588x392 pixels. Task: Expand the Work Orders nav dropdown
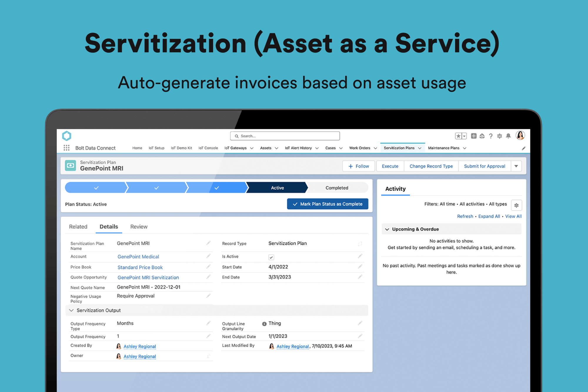point(375,148)
